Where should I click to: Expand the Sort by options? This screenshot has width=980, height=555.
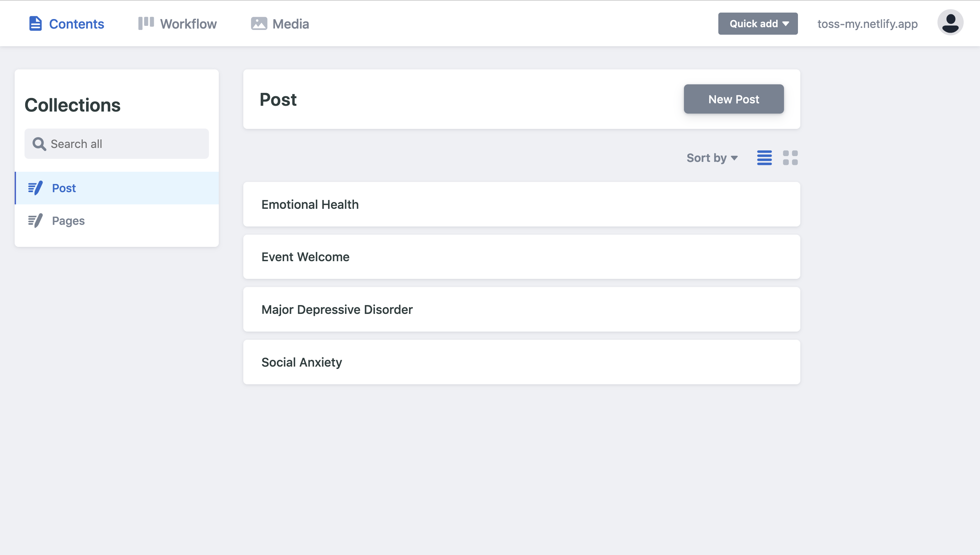click(x=712, y=158)
